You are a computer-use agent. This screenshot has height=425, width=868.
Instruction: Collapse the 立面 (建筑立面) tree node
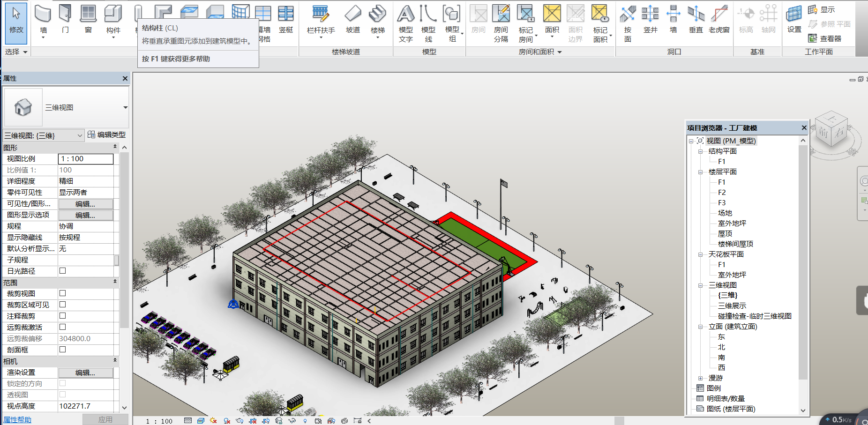pos(700,327)
